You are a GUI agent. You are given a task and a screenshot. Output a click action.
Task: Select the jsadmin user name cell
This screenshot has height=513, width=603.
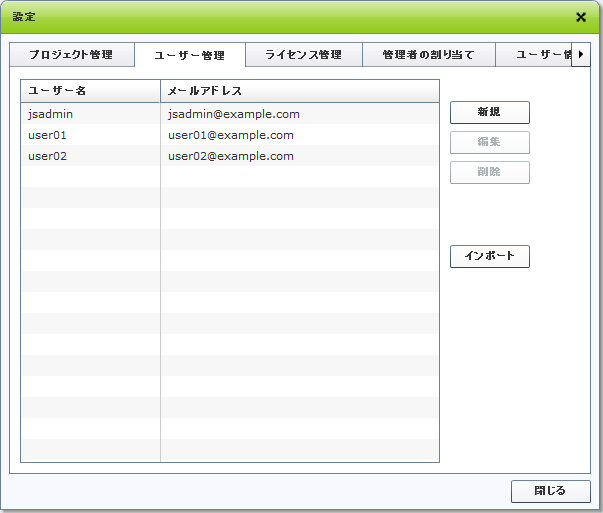[x=90, y=114]
